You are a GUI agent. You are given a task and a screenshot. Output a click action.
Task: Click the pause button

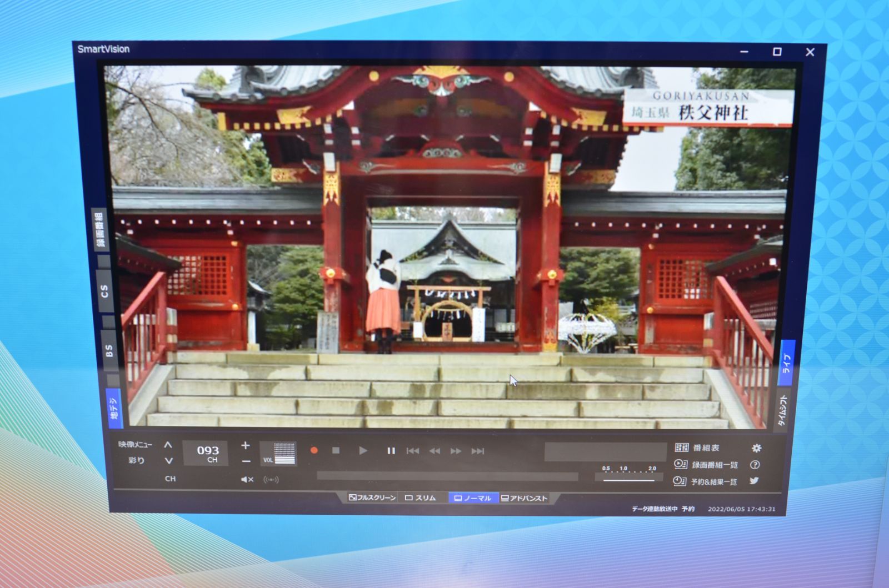[x=391, y=451]
